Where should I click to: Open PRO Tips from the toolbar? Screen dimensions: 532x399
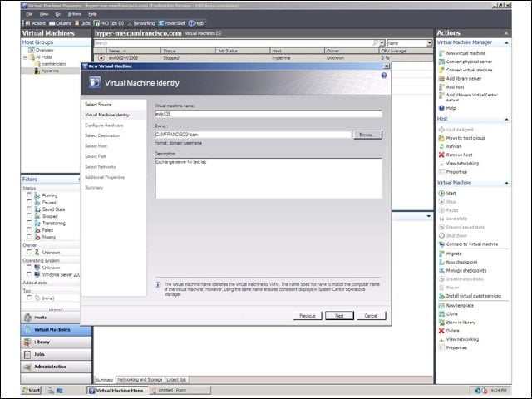109,23
